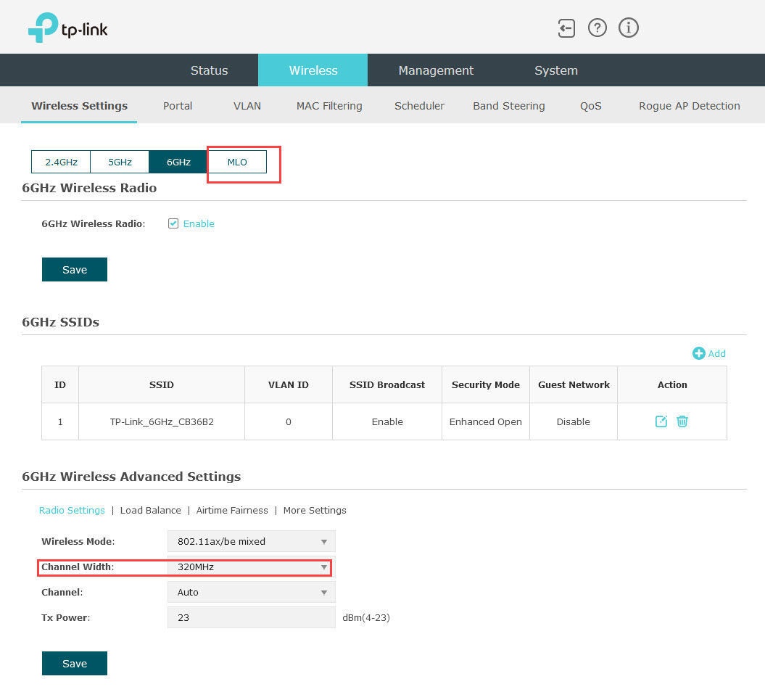Click the Tx Power input field
Image resolution: width=765 pixels, height=700 pixels.
(251, 617)
